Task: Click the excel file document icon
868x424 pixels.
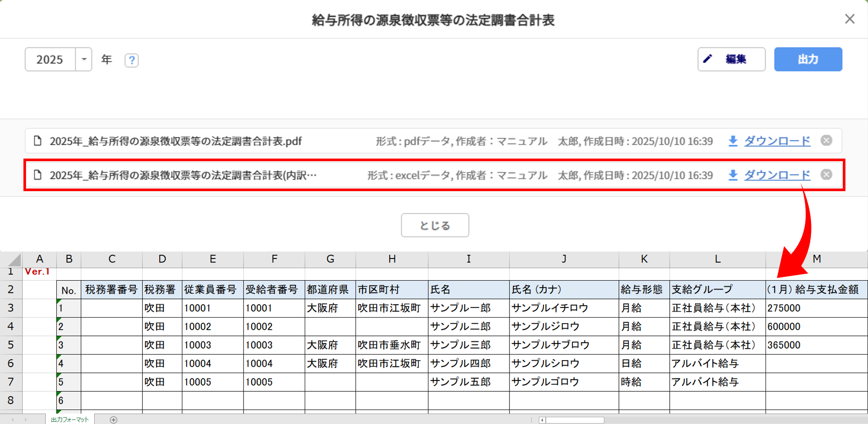Action: tap(38, 175)
